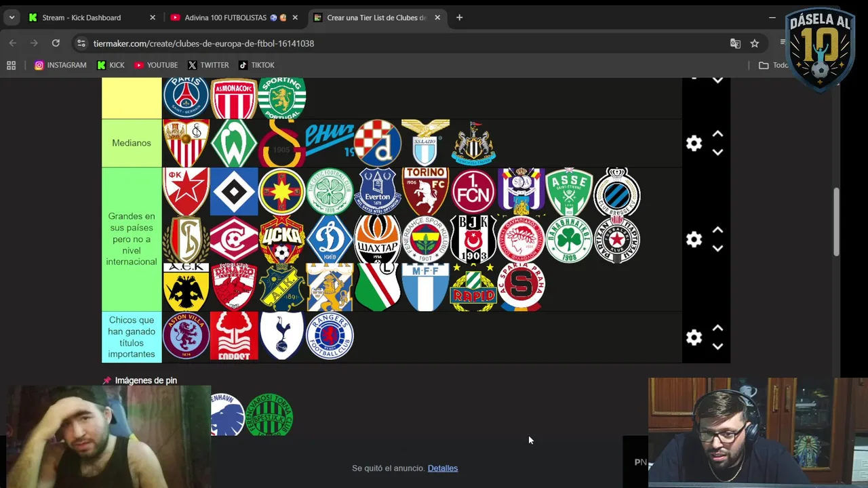Image resolution: width=868 pixels, height=488 pixels.
Task: Click 'Grandes en sus países' tier label
Action: tap(132, 239)
